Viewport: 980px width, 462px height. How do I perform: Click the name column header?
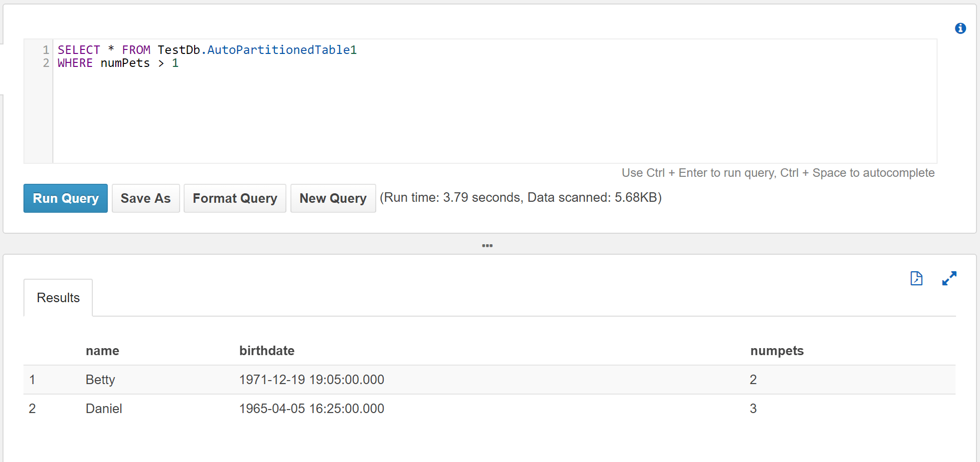click(102, 351)
